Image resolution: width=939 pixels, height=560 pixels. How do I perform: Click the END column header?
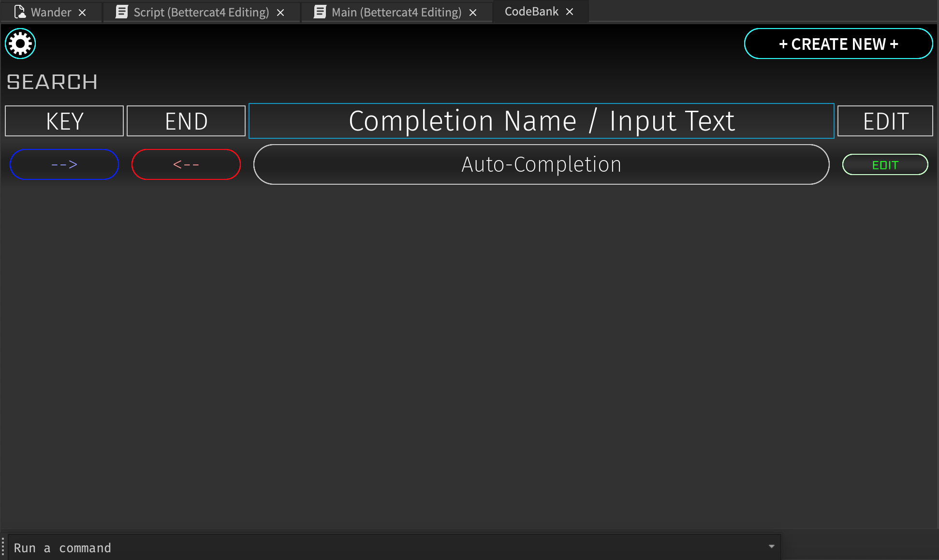pyautogui.click(x=186, y=121)
